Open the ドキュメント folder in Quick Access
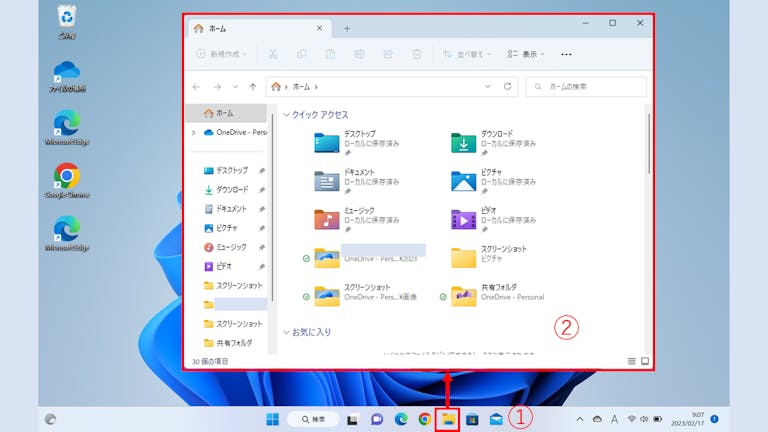The height and width of the screenshot is (432, 768). tap(357, 181)
